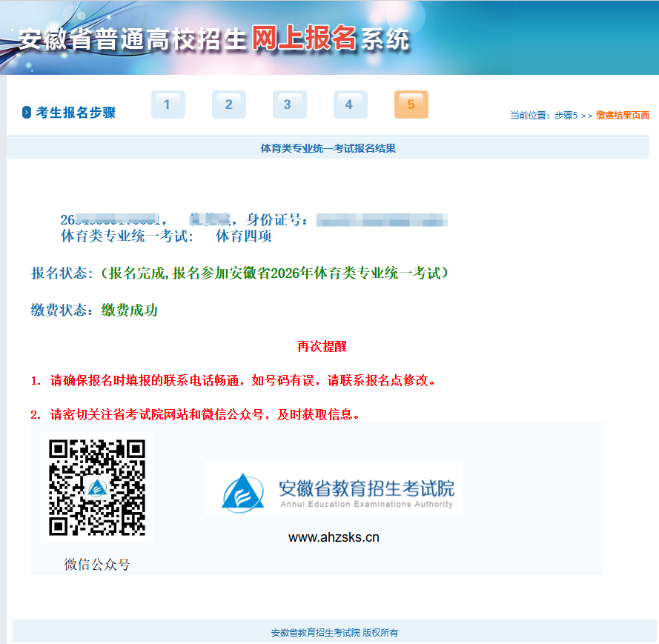Screen dimensions: 659x644
Task: Open the 缴费结果页面 breadcrumb link
Action: (x=623, y=116)
